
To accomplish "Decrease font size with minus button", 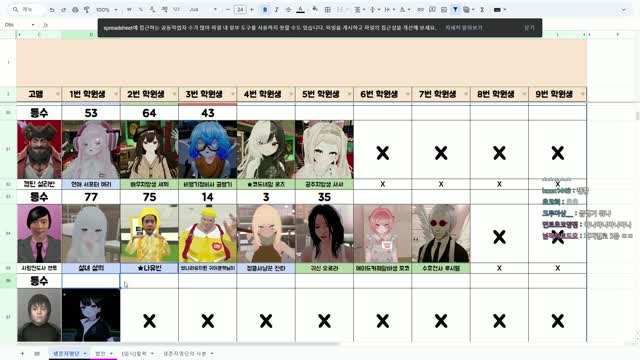I will (228, 9).
